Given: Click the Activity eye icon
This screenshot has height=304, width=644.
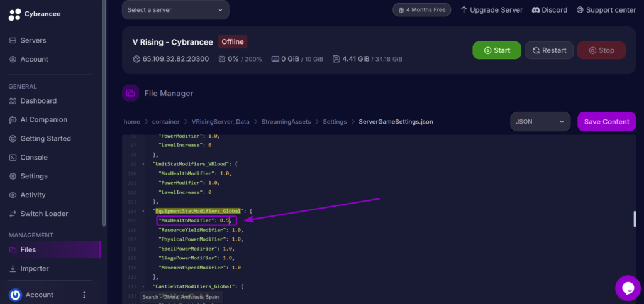Looking at the screenshot, I should (13, 195).
